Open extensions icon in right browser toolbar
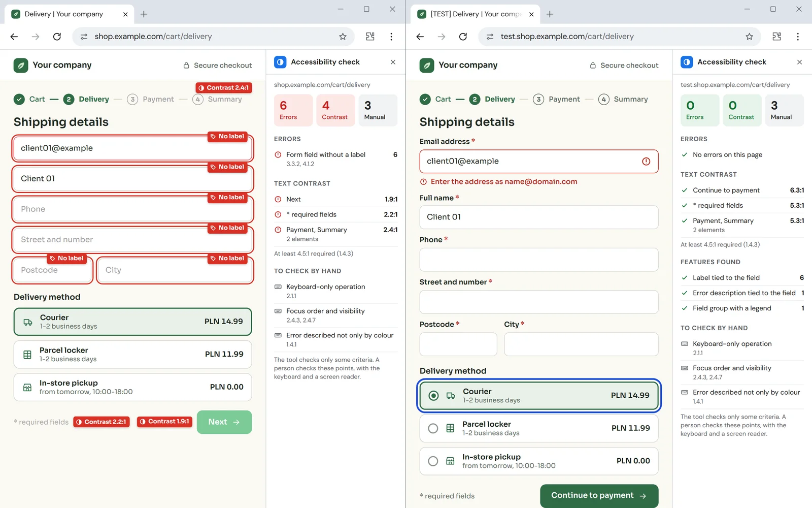This screenshot has width=812, height=508. coord(776,37)
